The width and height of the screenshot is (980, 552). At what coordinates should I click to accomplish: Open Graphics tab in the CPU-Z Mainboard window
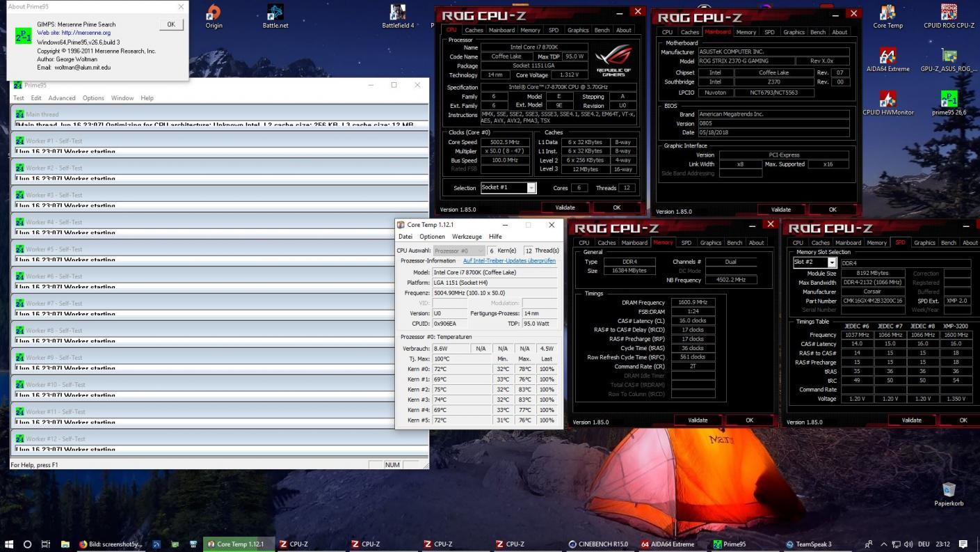(794, 32)
